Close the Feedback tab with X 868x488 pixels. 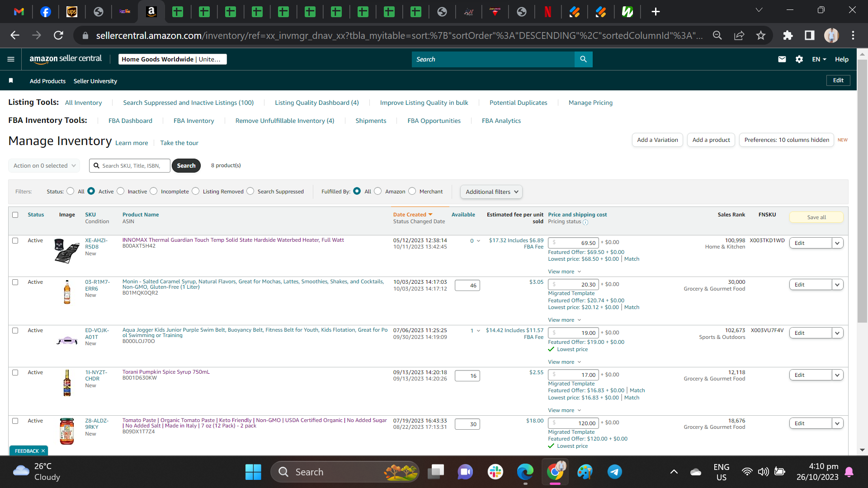pyautogui.click(x=43, y=451)
